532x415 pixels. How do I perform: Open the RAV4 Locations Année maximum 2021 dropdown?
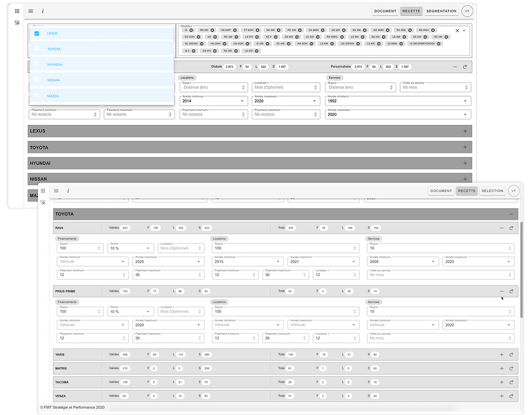(323, 262)
